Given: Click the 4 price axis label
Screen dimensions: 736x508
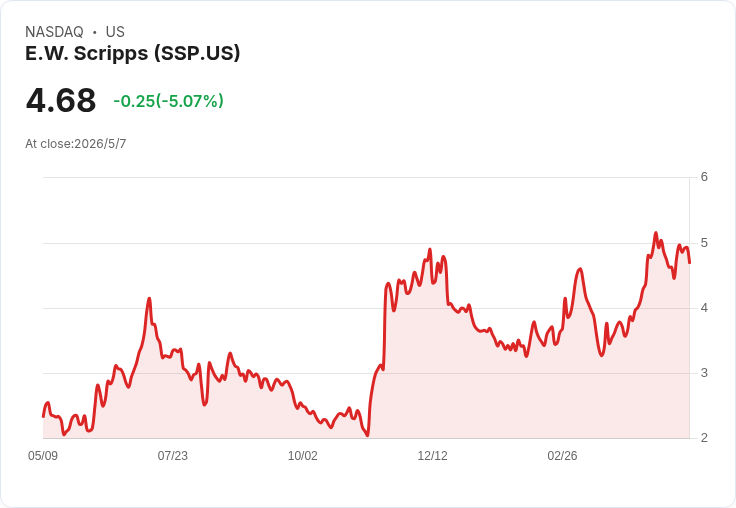Looking at the screenshot, I should point(704,308).
